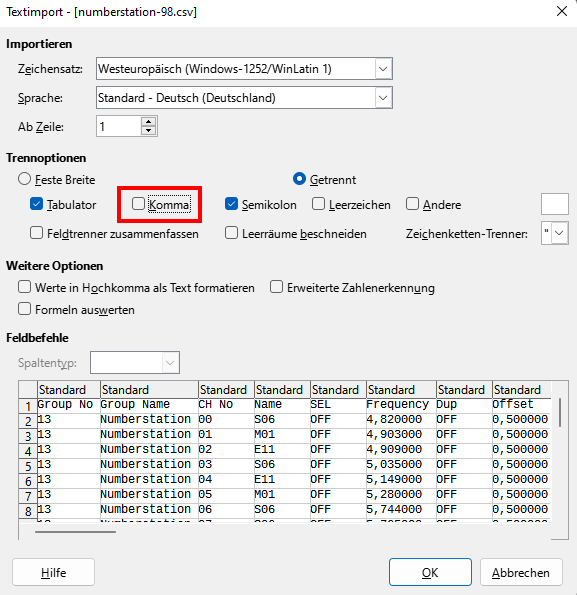The height and width of the screenshot is (595, 577).
Task: Increase the Ab Zeile value
Action: (148, 122)
